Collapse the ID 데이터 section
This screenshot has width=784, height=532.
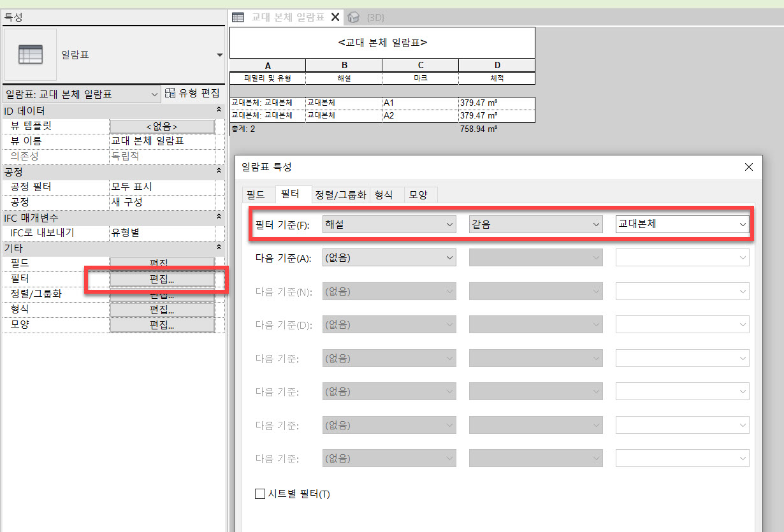[219, 111]
